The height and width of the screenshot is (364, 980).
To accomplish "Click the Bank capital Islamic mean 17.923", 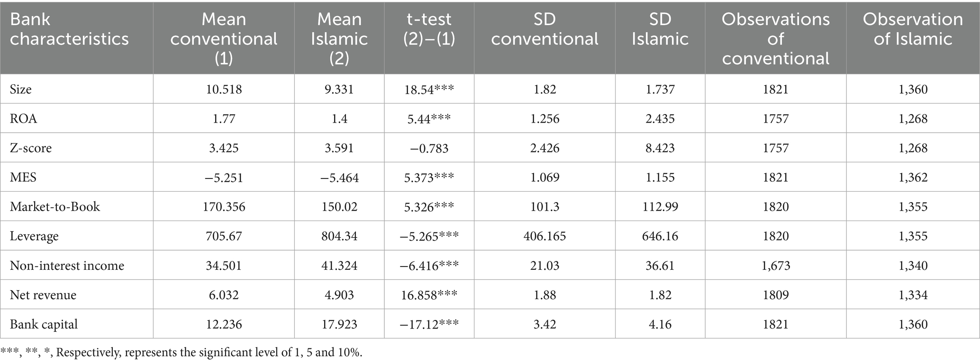I will click(x=339, y=324).
